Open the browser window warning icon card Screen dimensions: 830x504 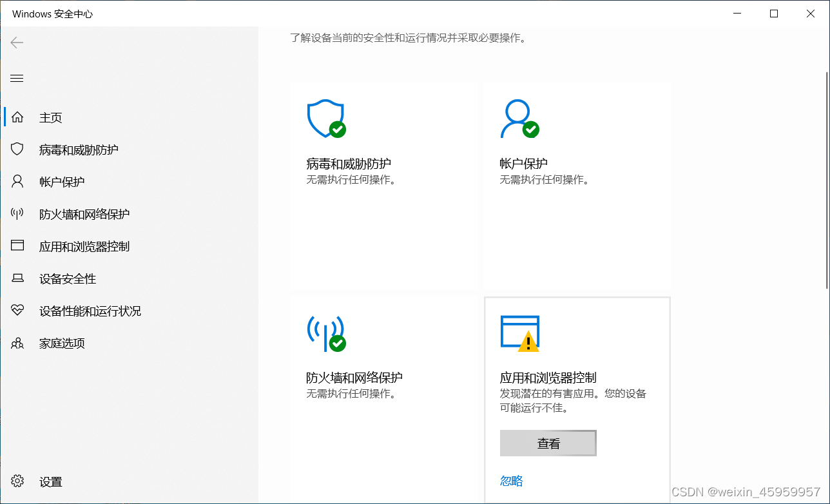coord(519,333)
